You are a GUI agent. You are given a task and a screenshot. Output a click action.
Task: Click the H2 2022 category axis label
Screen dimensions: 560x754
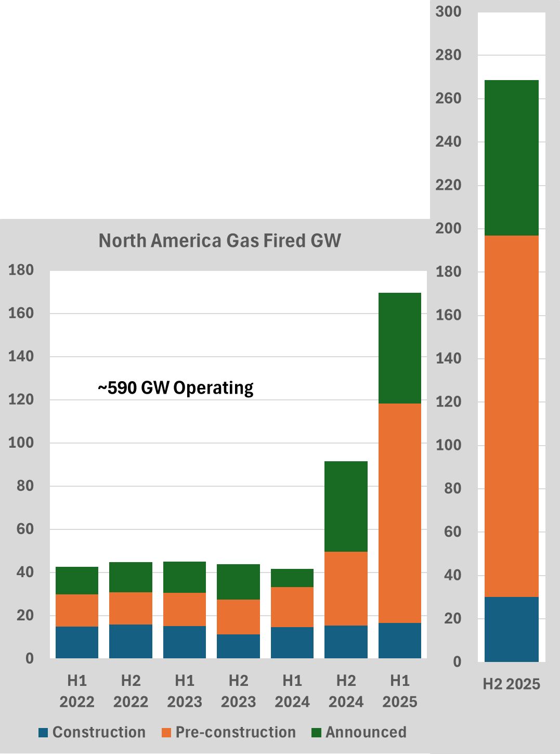coord(131,691)
